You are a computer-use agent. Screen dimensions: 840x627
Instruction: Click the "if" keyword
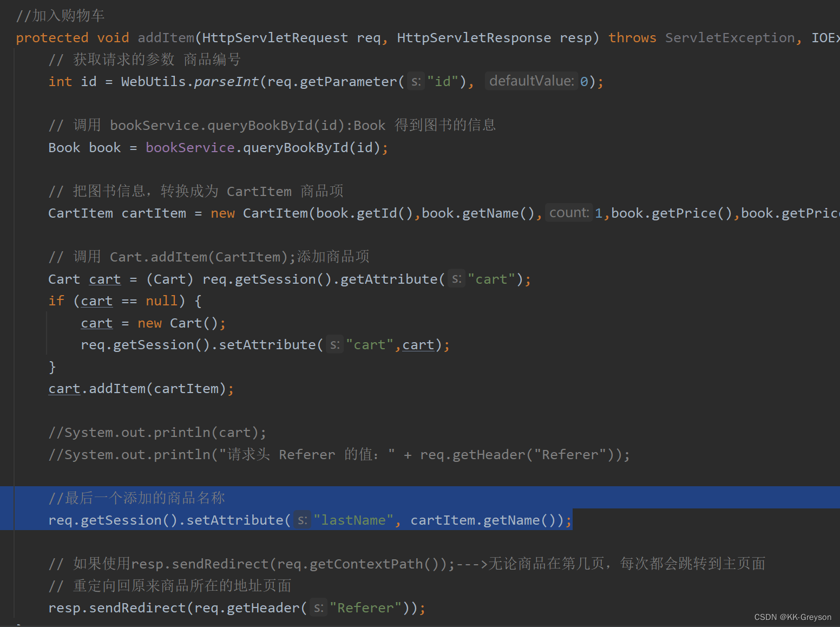tap(56, 301)
